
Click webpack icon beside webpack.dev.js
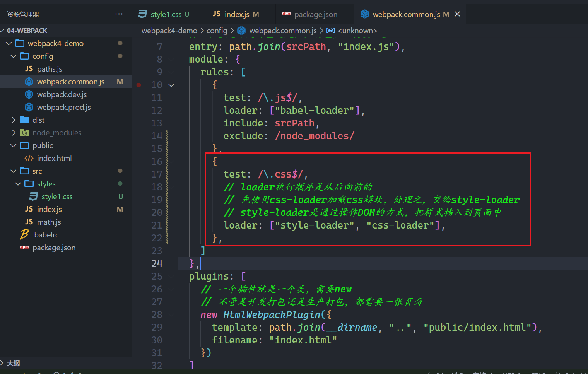[29, 94]
